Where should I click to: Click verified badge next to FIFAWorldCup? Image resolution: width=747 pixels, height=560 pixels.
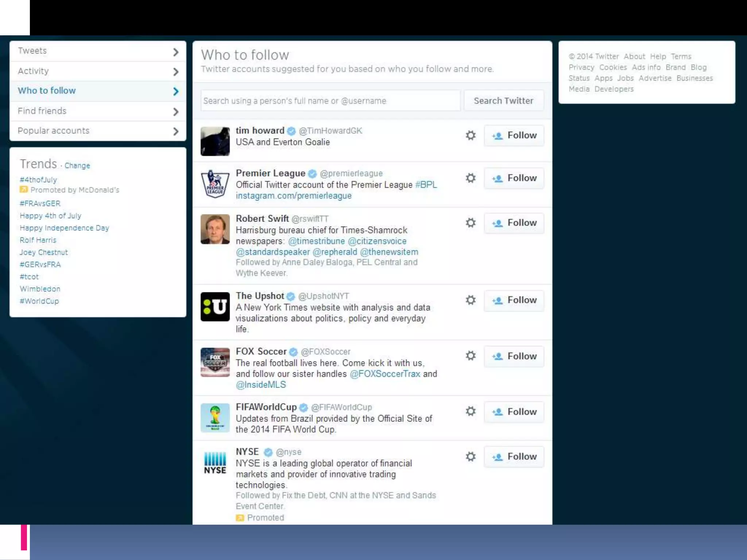click(303, 407)
